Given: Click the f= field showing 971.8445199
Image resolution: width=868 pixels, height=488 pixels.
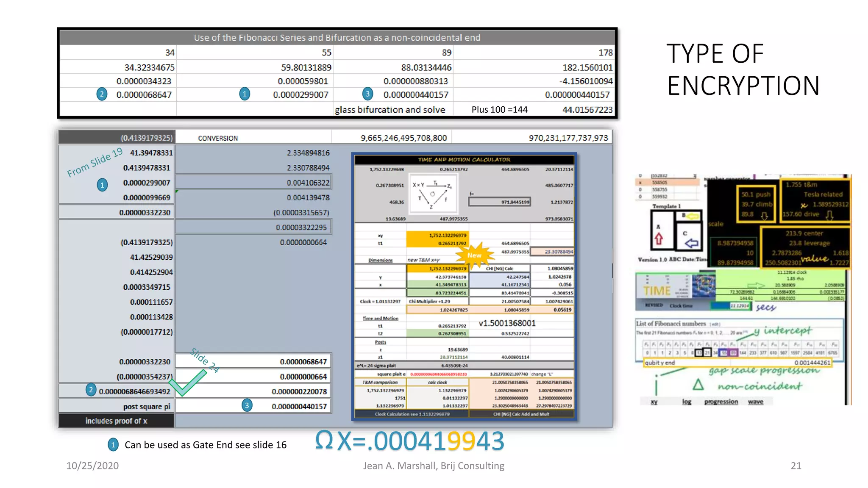Looking at the screenshot, I should [x=499, y=202].
